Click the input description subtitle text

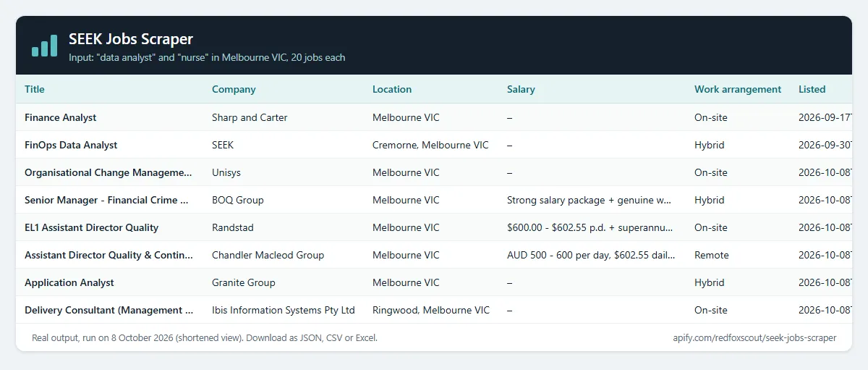tap(207, 57)
